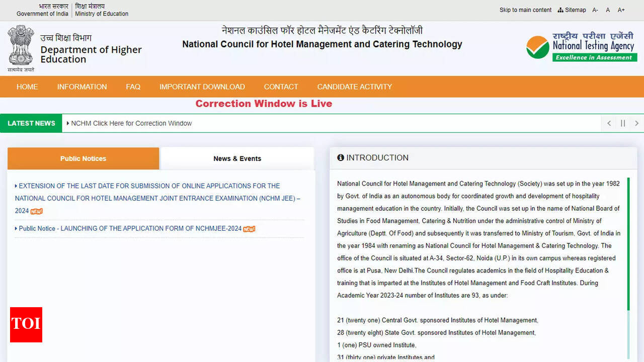Reset font size with A button
644x362 pixels.
coord(608,10)
